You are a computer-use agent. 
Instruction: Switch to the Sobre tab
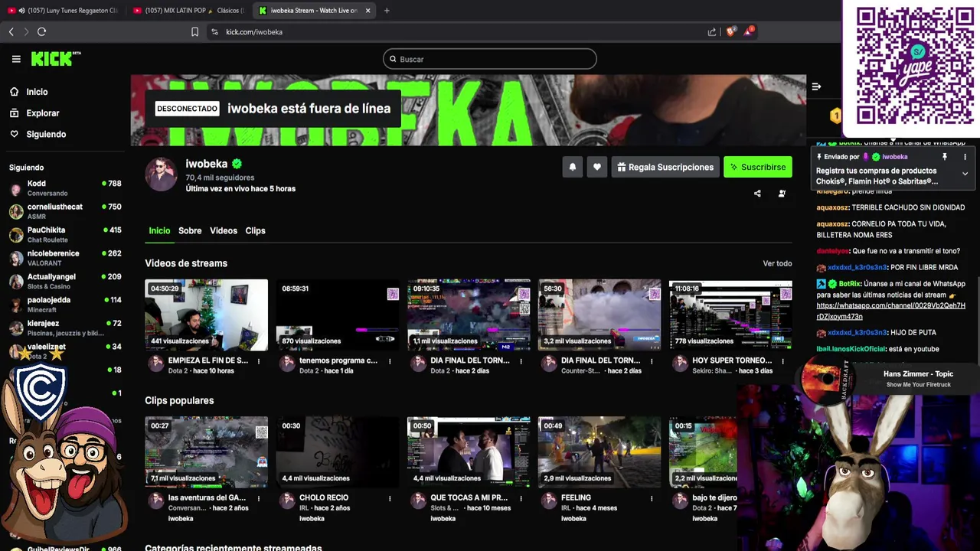(190, 230)
